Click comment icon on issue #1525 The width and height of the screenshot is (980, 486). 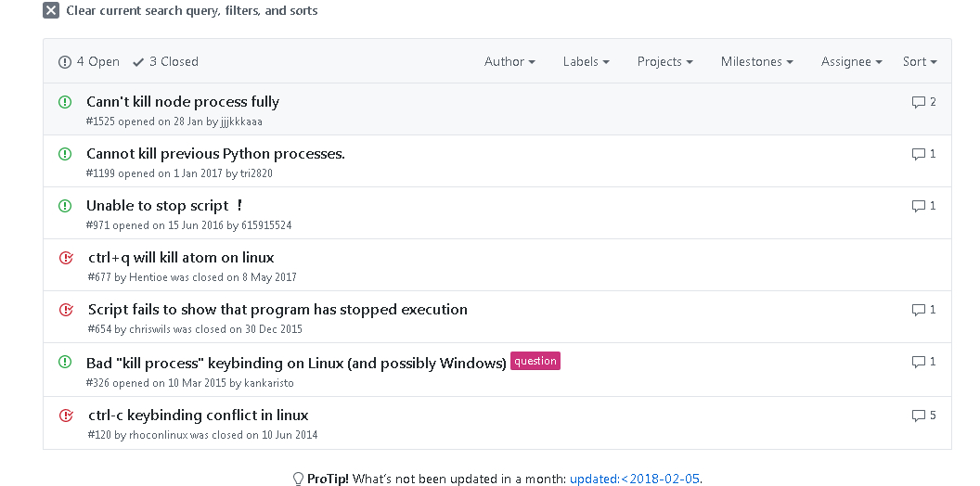pos(919,102)
